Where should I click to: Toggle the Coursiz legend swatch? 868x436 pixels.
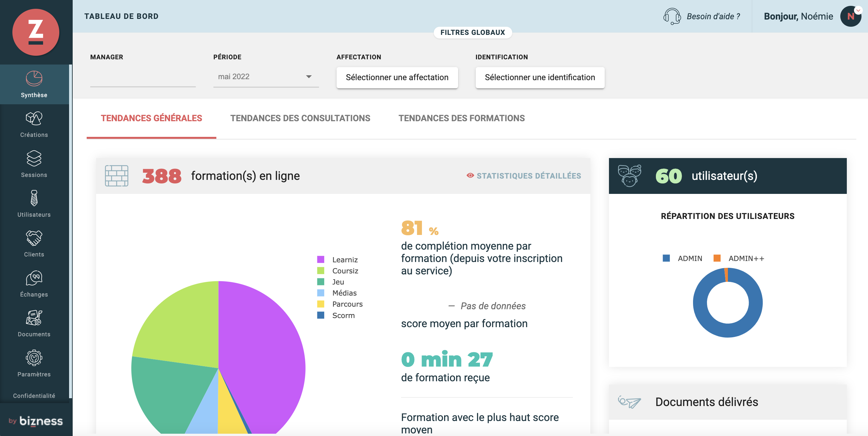point(320,270)
